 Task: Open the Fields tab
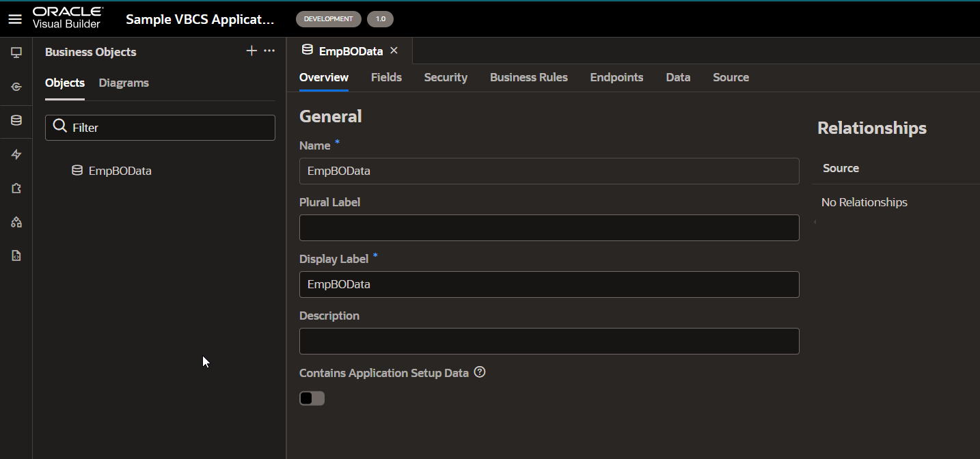386,77
